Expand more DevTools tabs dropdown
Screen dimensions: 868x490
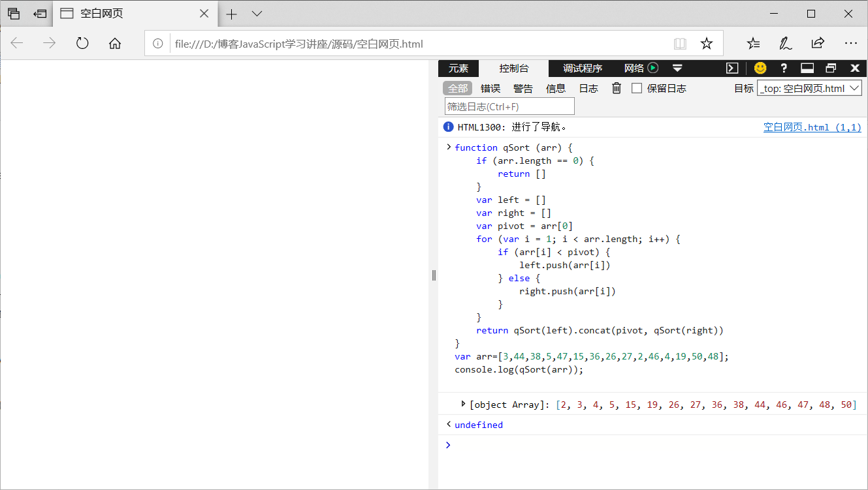click(677, 68)
